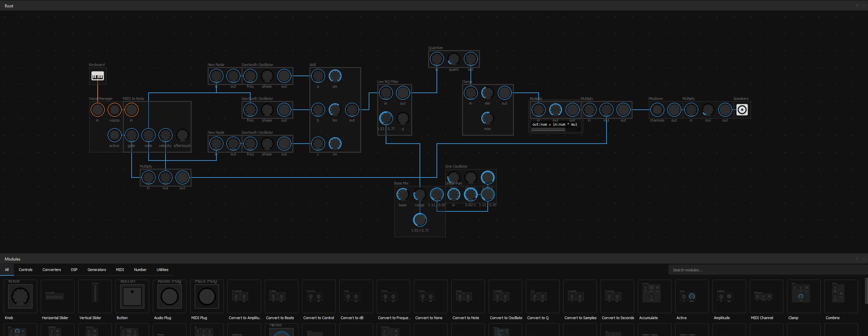Click the Speakers output icon

[742, 109]
